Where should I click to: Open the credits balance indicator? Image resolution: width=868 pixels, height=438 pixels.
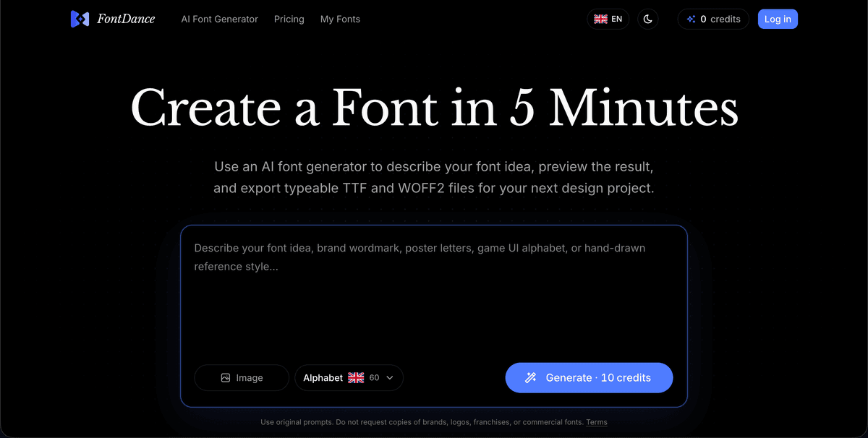pyautogui.click(x=713, y=20)
